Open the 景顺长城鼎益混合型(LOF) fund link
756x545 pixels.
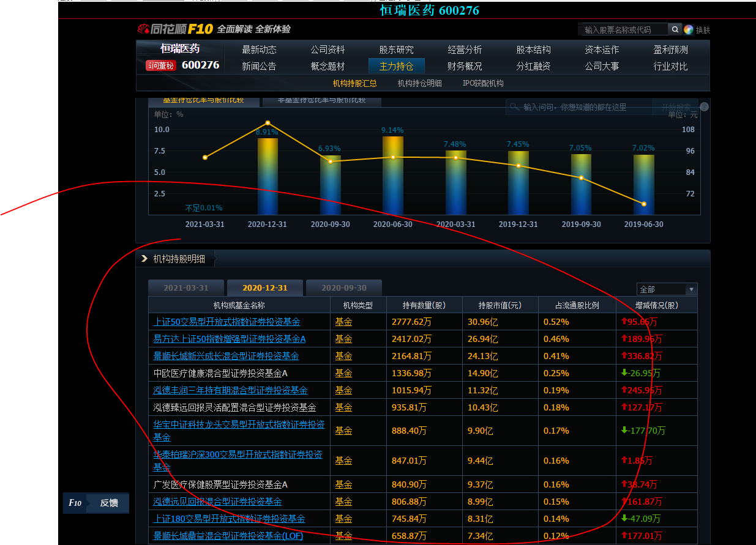point(228,536)
